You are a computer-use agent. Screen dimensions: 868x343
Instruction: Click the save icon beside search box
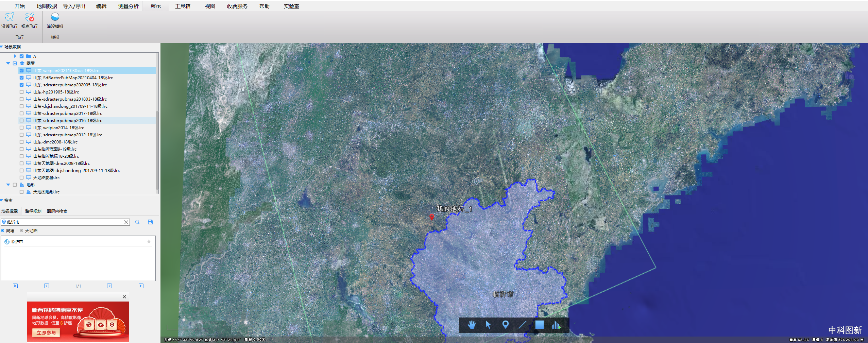150,222
